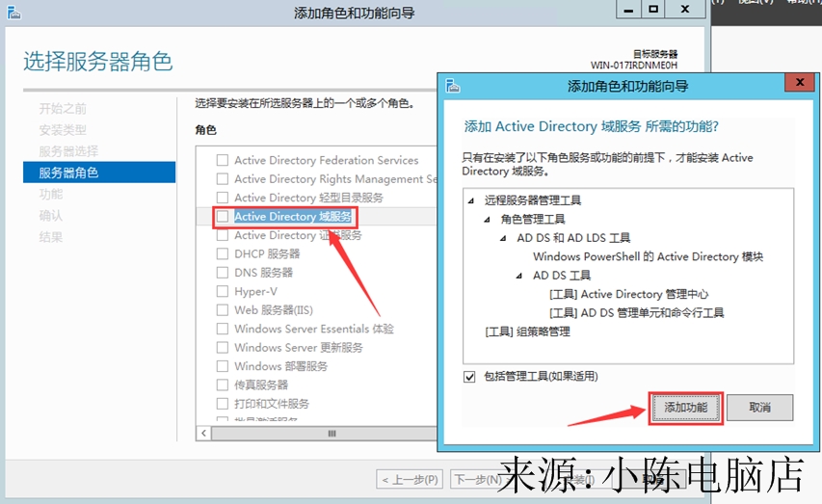Check the 传真服务器 checkbox
822x504 pixels.
click(x=223, y=385)
